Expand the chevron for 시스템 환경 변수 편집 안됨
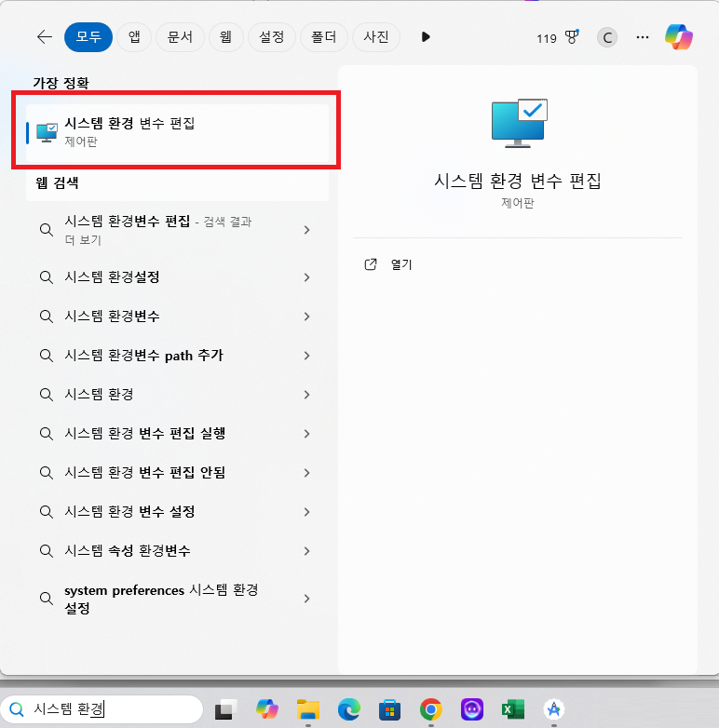The image size is (719, 728). (x=306, y=473)
